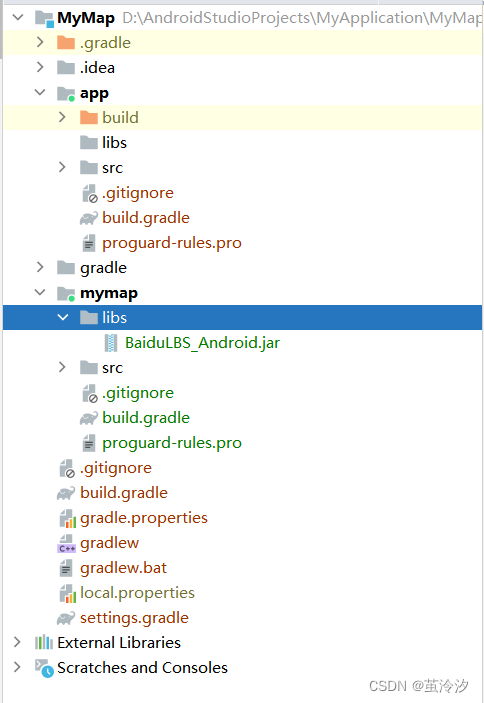Click the Scratches and Consoles clock icon

point(44,668)
